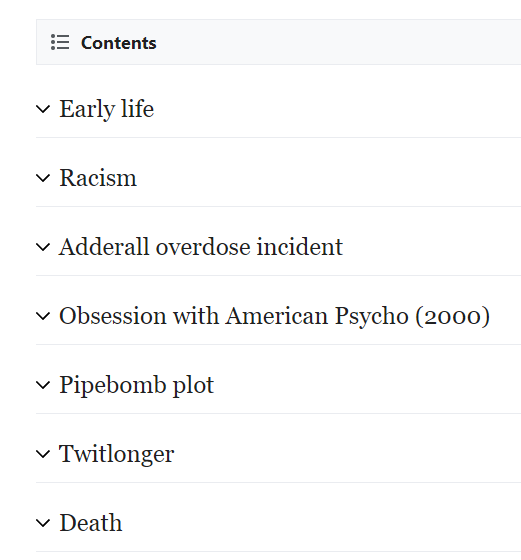Collapse the Racism section chevron

tap(43, 178)
